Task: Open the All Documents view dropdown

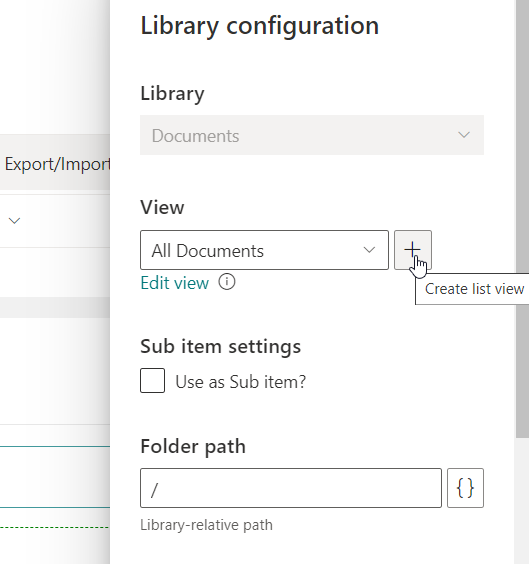Action: tap(264, 250)
